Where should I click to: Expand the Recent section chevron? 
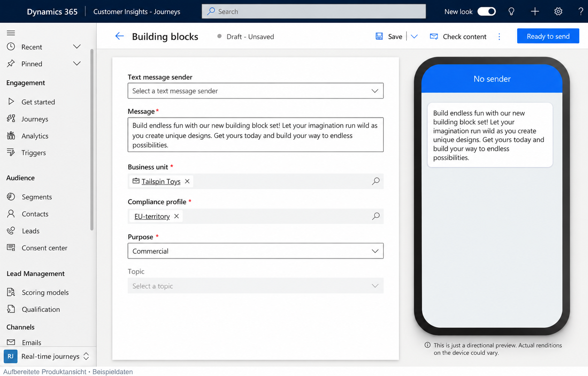[77, 47]
